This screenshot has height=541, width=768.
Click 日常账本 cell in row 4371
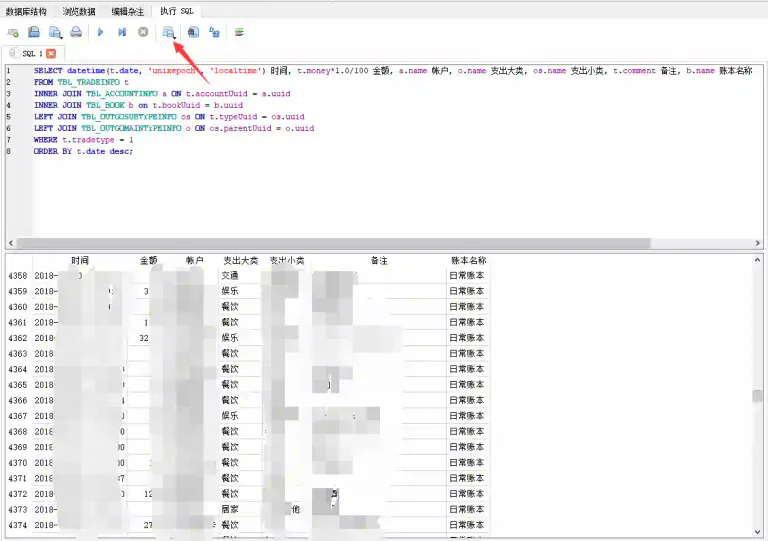click(x=467, y=478)
